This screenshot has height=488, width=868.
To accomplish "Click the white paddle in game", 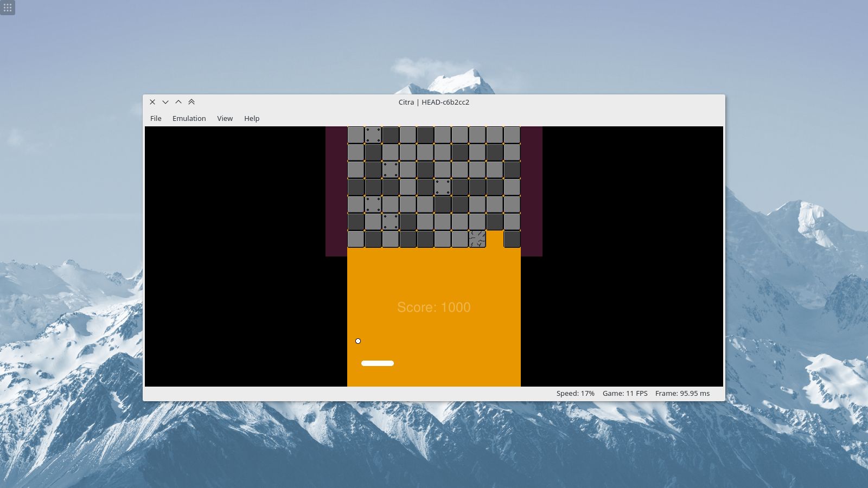I will click(378, 363).
